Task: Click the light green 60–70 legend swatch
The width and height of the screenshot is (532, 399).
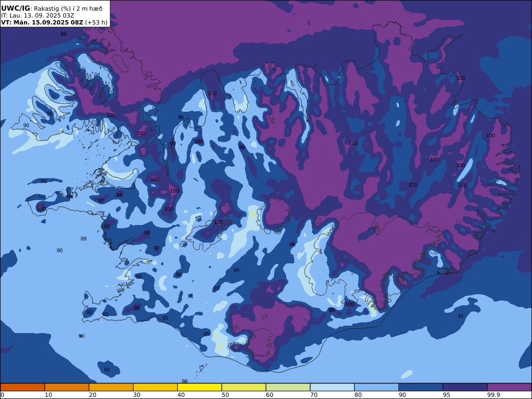Action: 288,387
